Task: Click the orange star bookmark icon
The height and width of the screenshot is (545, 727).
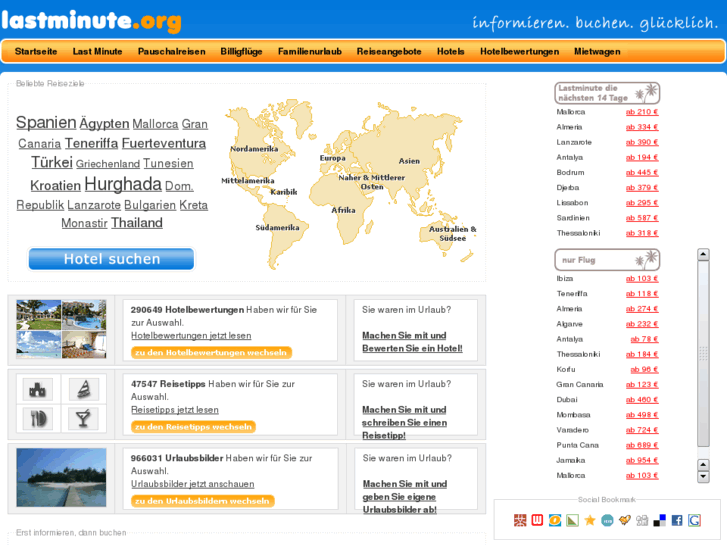Action: 590,520
